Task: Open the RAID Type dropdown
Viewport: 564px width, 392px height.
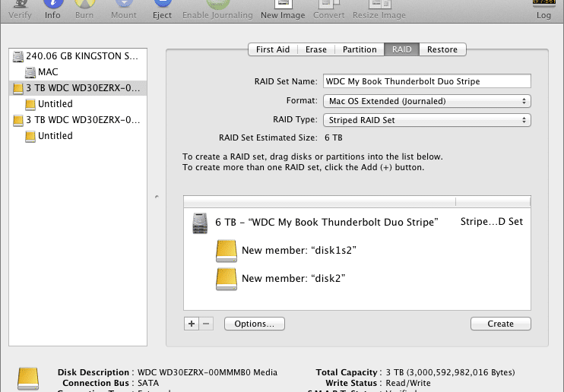Action: click(x=427, y=120)
